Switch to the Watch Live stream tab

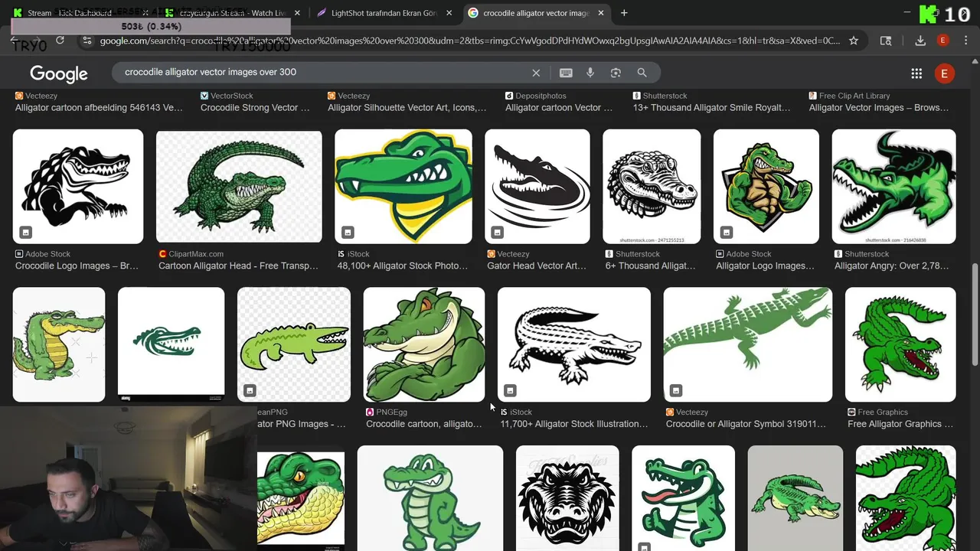[234, 13]
